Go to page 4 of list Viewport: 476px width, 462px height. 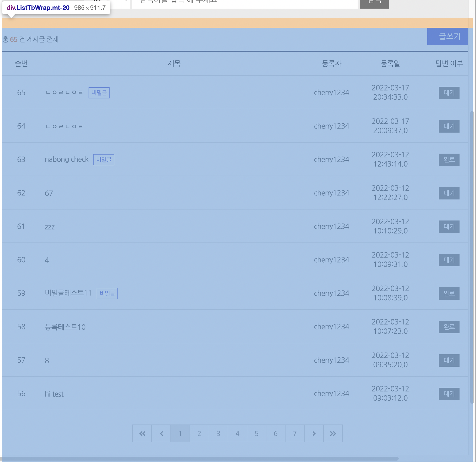point(237,433)
